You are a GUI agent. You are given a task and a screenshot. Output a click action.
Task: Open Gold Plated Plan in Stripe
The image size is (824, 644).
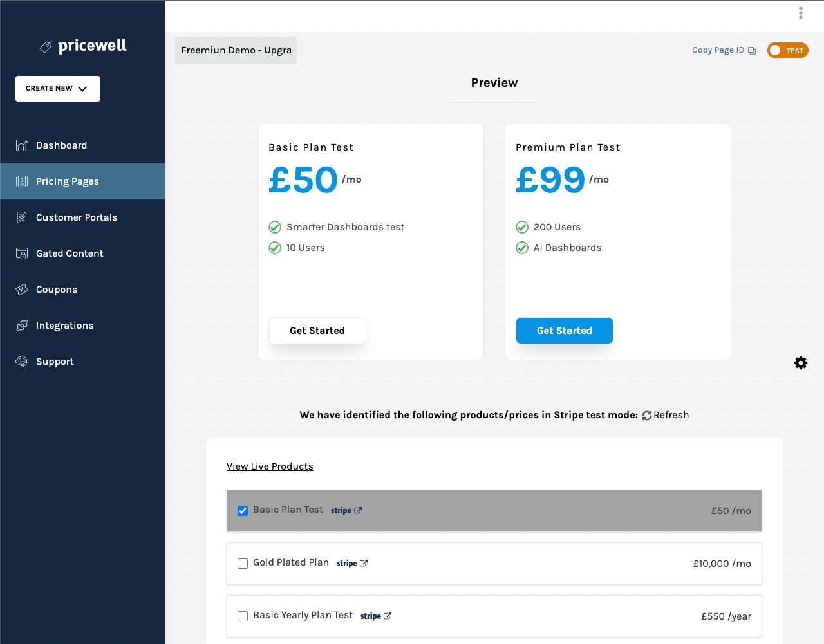pos(352,563)
